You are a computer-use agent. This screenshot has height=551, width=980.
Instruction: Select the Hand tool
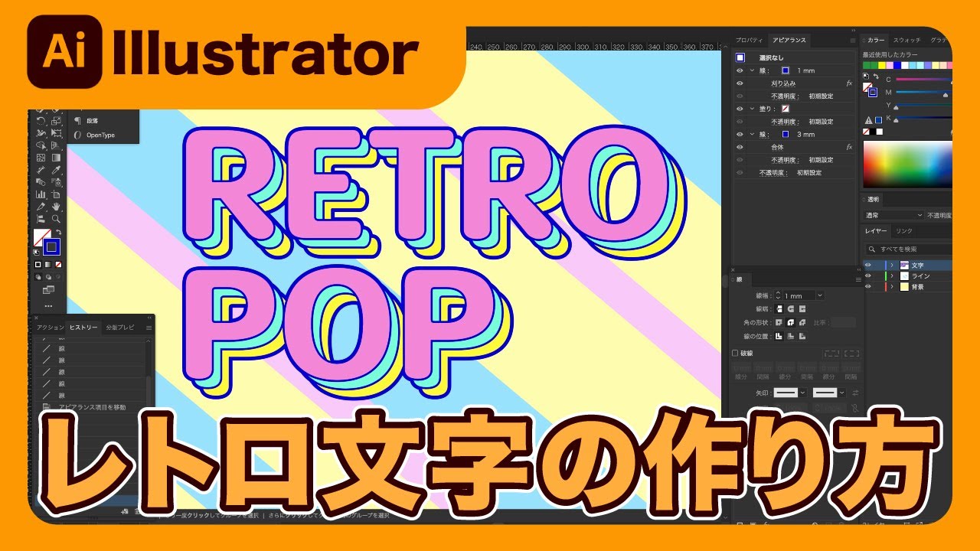[57, 207]
